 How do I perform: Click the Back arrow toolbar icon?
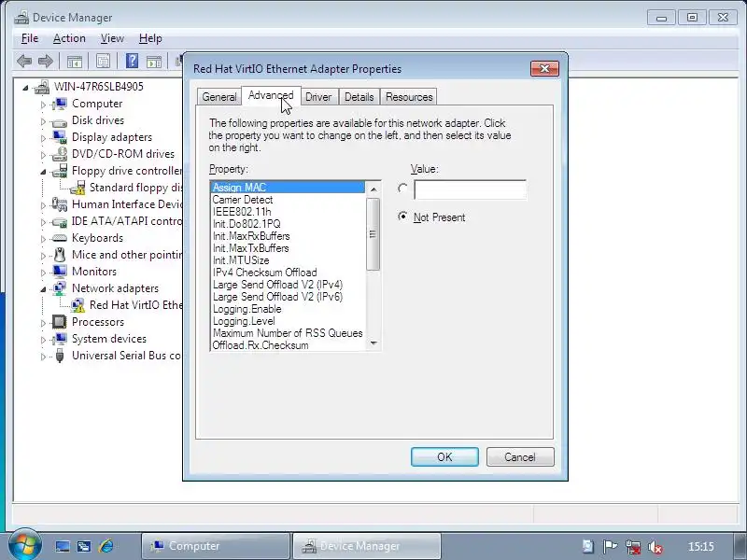click(24, 61)
